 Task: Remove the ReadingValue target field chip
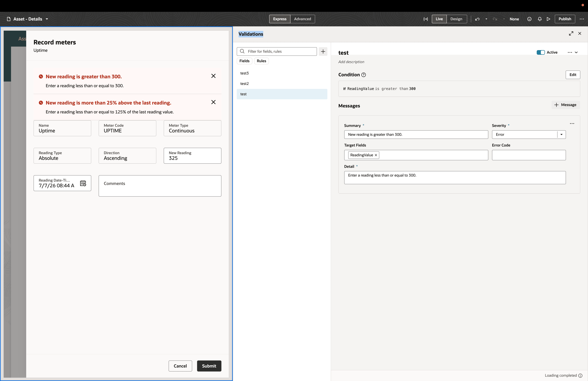(376, 155)
